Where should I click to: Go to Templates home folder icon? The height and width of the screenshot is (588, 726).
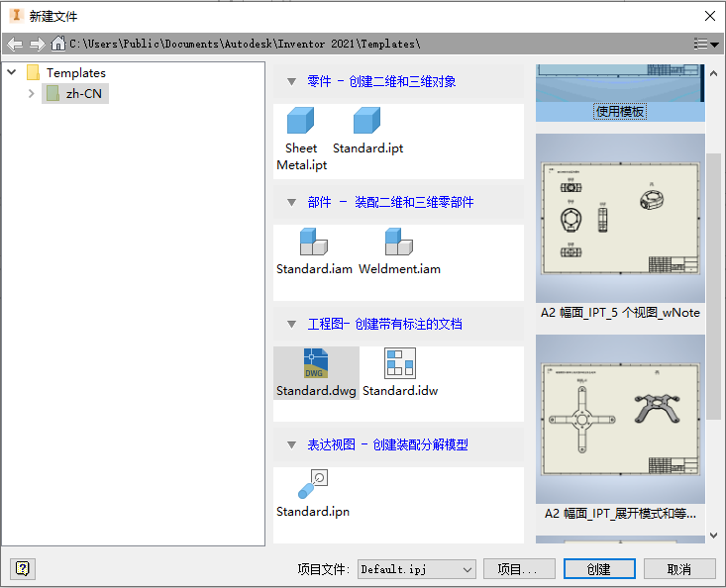[x=57, y=44]
